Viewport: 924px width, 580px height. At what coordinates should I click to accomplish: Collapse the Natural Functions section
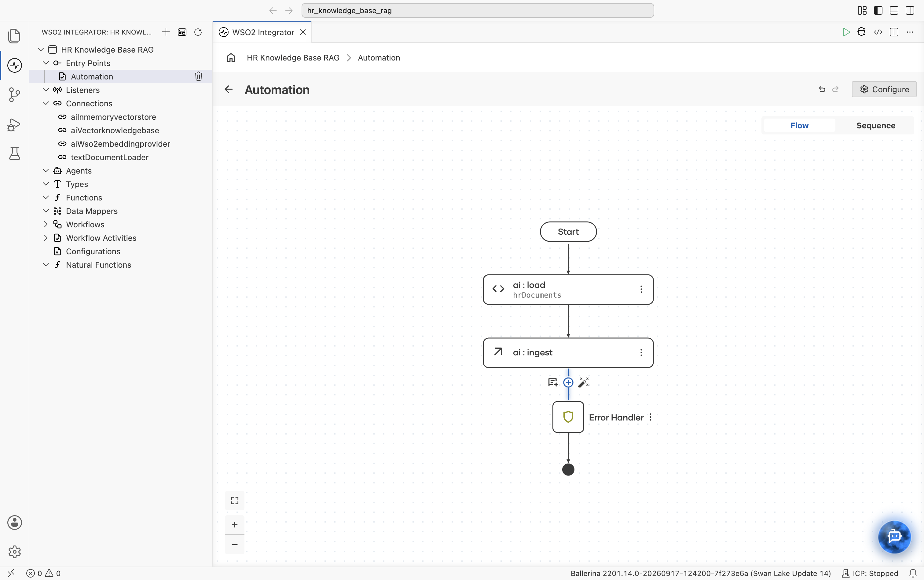point(46,264)
